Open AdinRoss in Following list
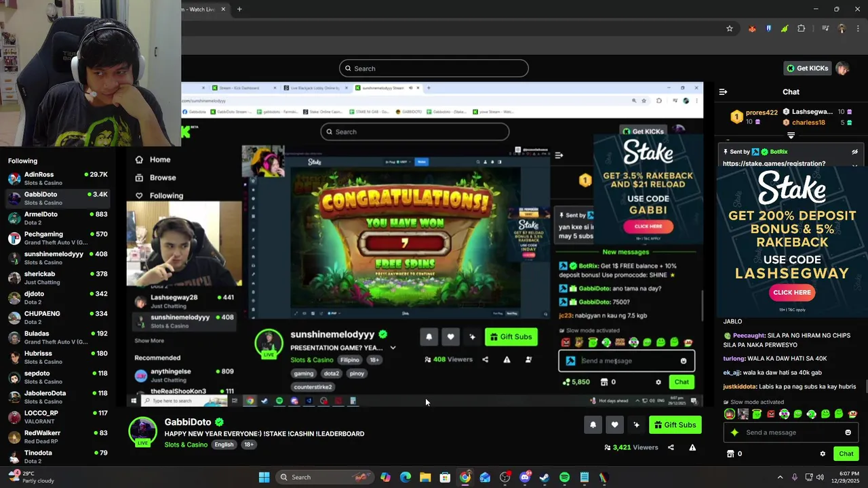 58,178
